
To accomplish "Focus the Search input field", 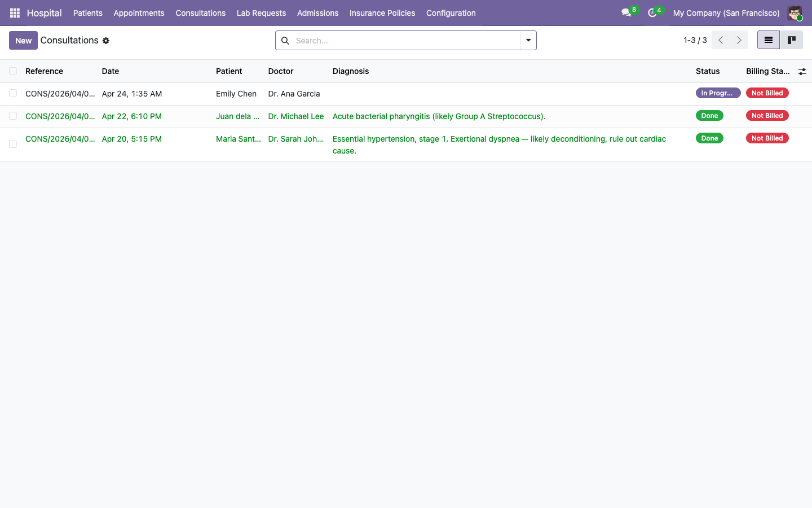I will click(x=405, y=41).
